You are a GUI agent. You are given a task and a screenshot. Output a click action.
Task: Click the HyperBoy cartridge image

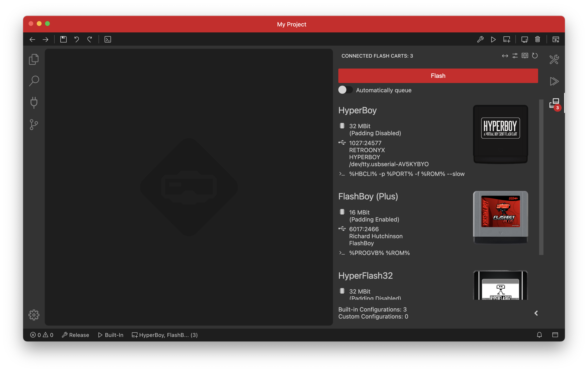(501, 134)
